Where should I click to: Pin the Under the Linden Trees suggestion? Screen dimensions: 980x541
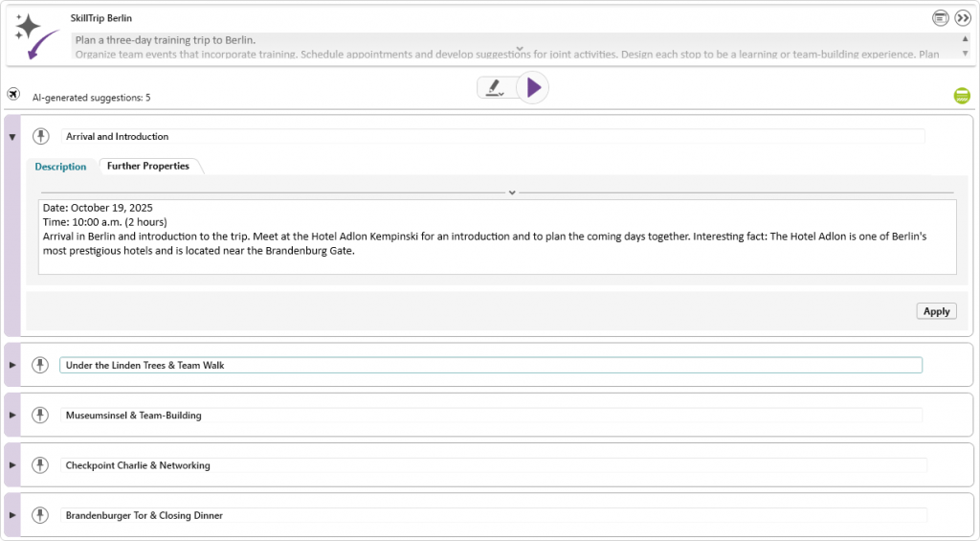coord(40,365)
